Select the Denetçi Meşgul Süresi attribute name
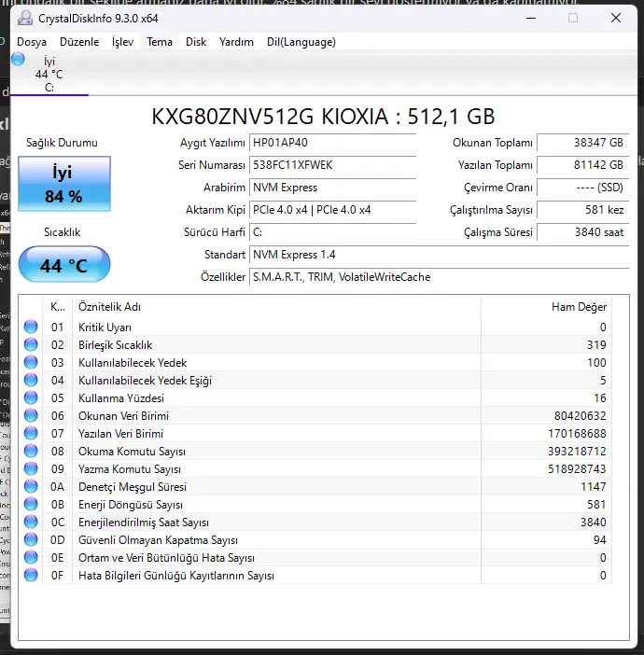The image size is (644, 655). coord(133,487)
